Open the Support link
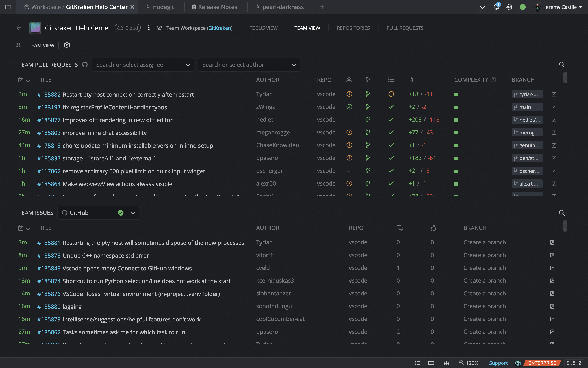 point(498,363)
